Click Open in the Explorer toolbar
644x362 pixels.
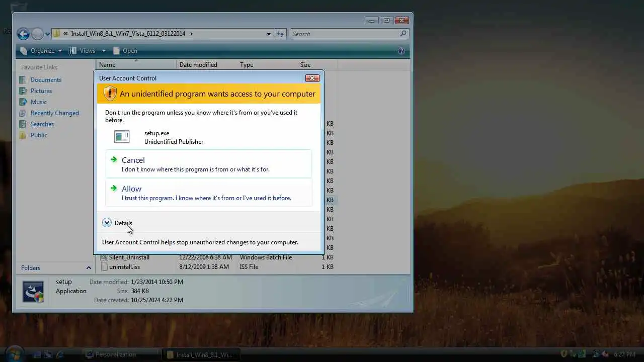(125, 51)
